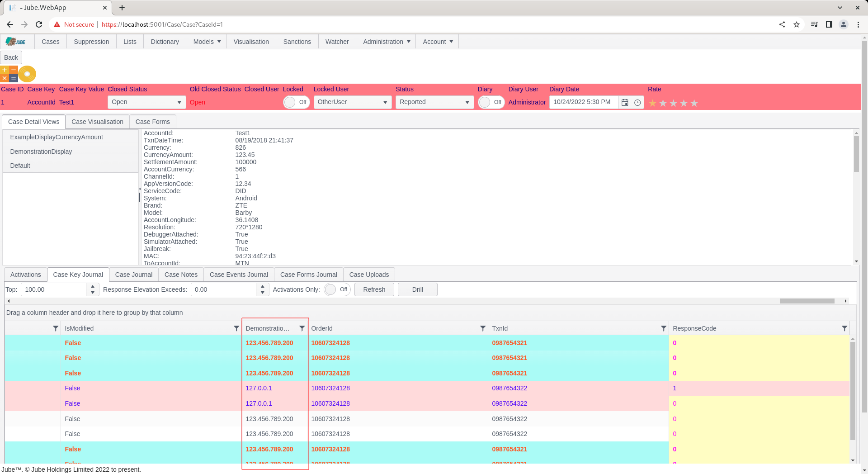Viewport: 868px width, 474px height.
Task: Toggle the Diary switch
Action: [491, 102]
